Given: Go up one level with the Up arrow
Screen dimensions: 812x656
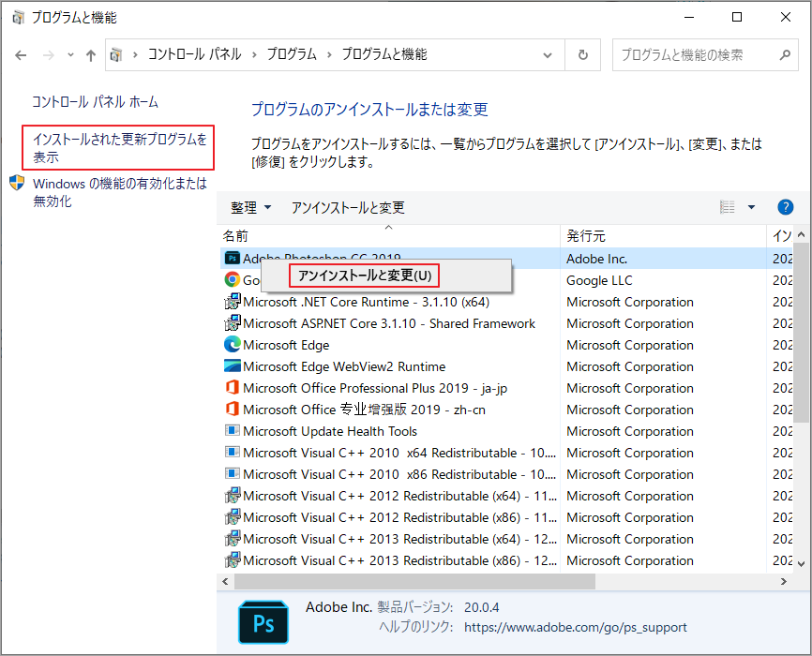Looking at the screenshot, I should coord(91,55).
